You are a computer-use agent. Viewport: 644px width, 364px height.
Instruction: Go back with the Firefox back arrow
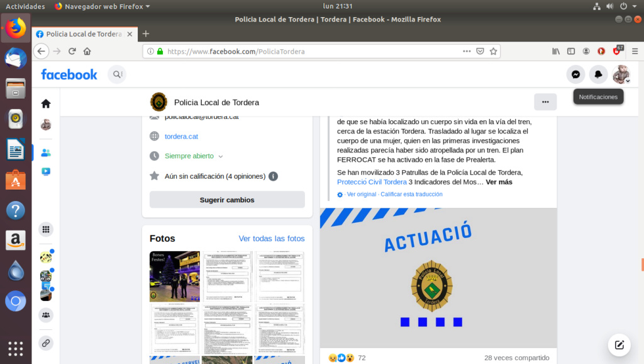pyautogui.click(x=41, y=52)
